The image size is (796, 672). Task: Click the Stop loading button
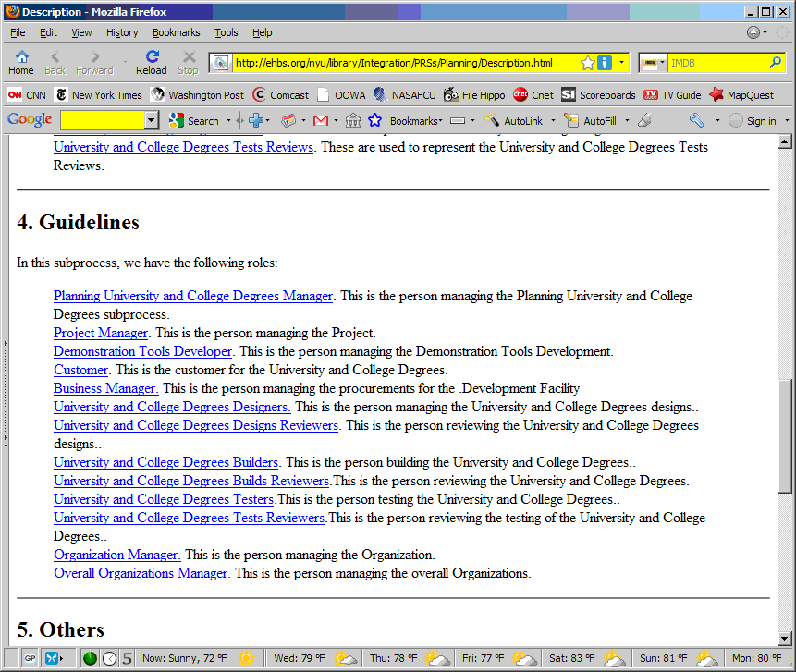[x=189, y=63]
